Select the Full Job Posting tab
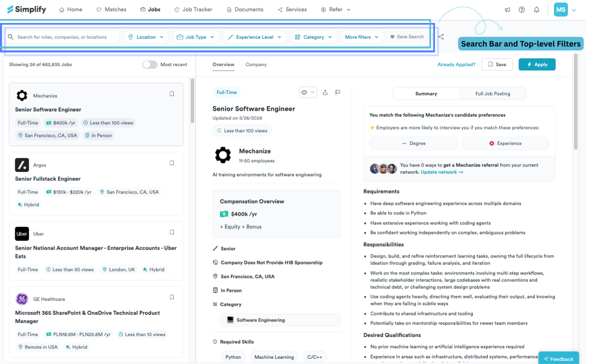 pyautogui.click(x=493, y=94)
